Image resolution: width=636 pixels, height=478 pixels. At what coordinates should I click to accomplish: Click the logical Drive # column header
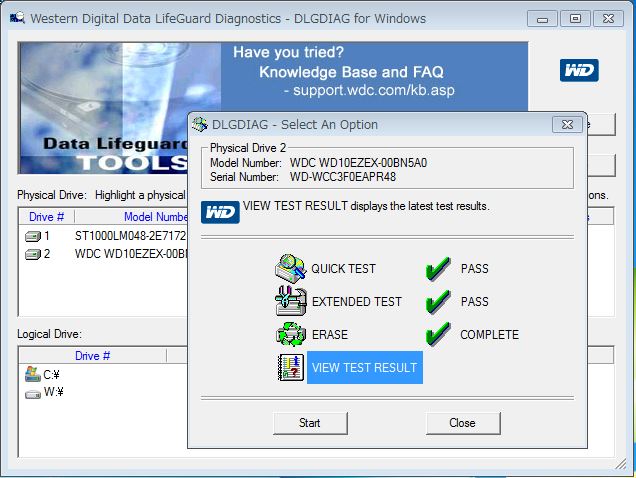tap(92, 356)
